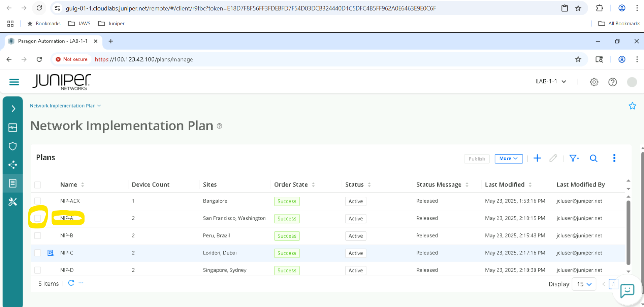Open the settings gear icon in header
Image resolution: width=644 pixels, height=307 pixels.
[x=594, y=82]
